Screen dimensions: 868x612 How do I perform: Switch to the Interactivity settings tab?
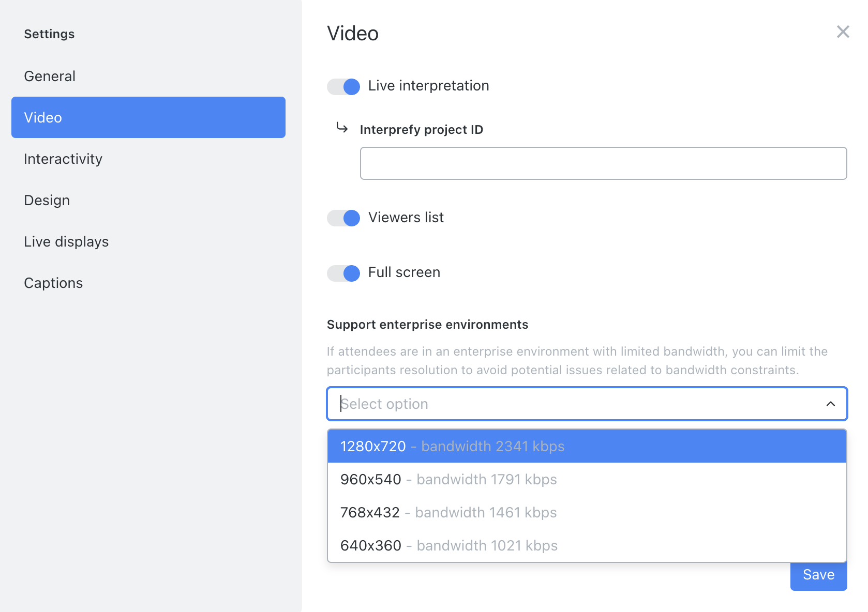(x=63, y=159)
